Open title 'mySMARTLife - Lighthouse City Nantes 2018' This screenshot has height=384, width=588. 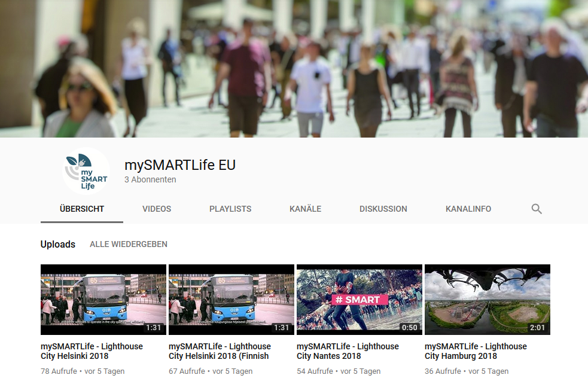[x=348, y=351]
